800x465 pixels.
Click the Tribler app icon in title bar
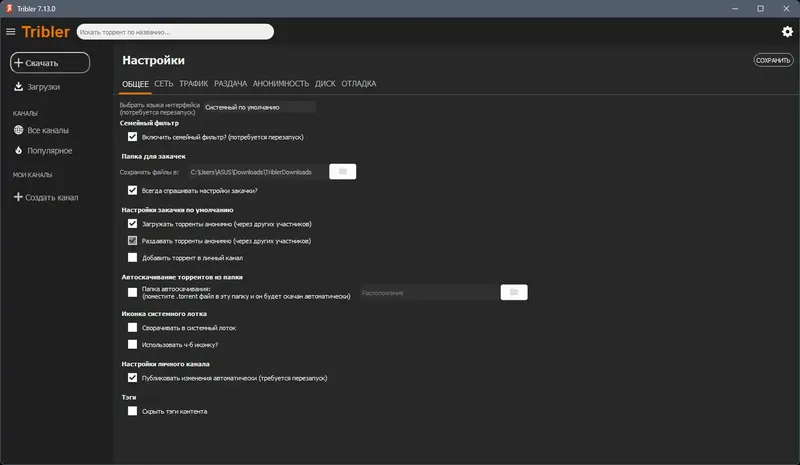click(x=9, y=8)
